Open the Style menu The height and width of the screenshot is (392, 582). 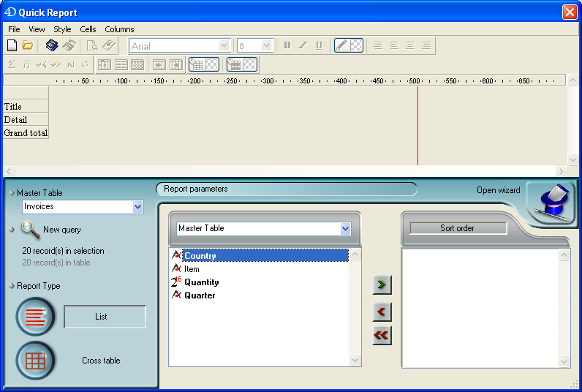[62, 29]
